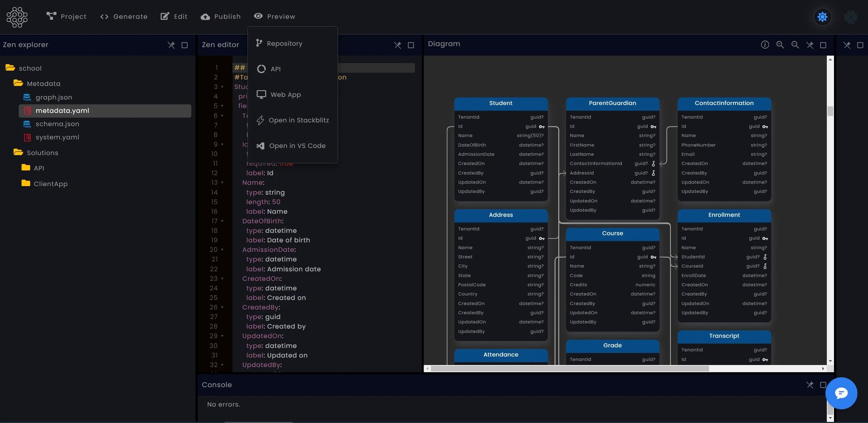Fold code at line 3 arrow
This screenshot has width=868, height=423.
pos(222,87)
